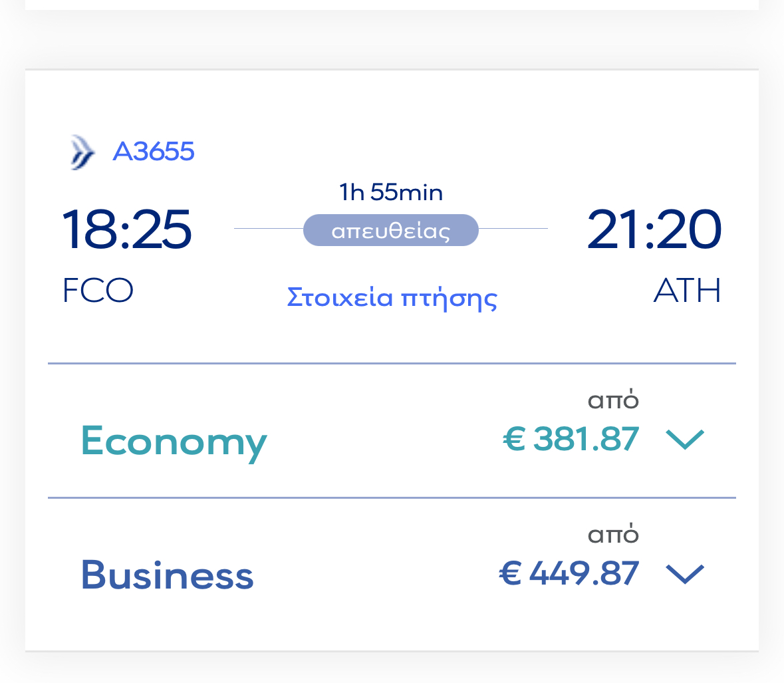Expand the Business fare chevron

pos(685,574)
